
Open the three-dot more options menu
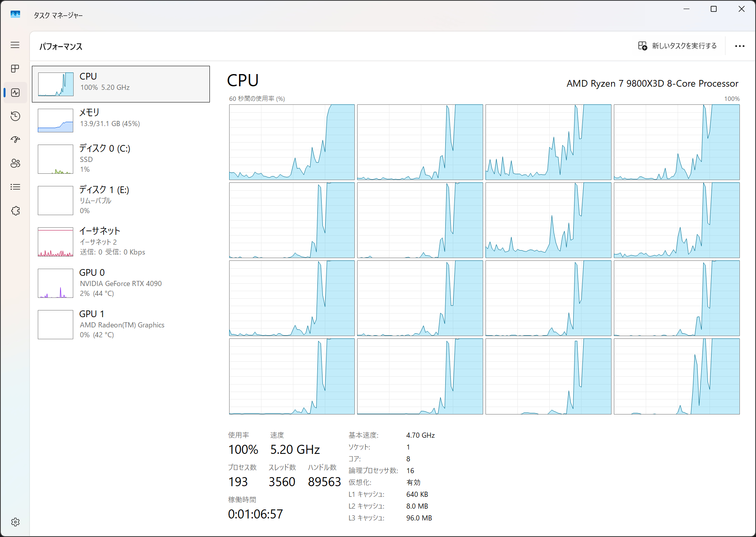739,46
